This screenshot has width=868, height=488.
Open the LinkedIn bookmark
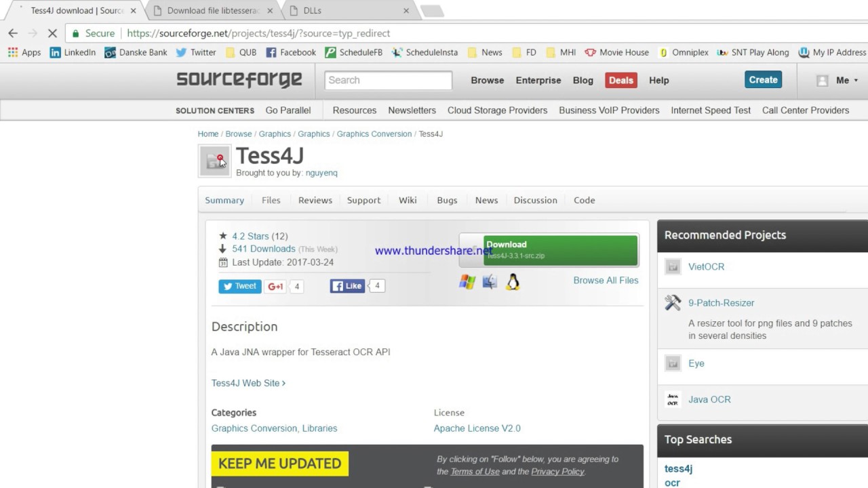pyautogui.click(x=73, y=52)
